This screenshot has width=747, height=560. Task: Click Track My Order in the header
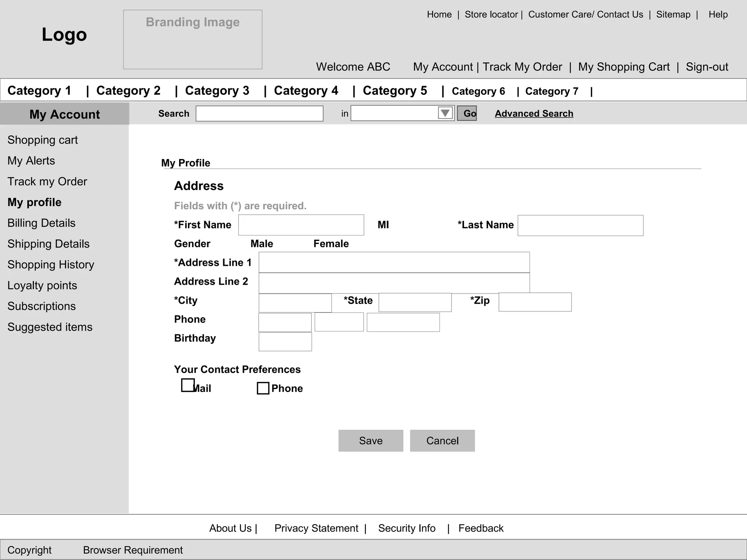tap(522, 67)
